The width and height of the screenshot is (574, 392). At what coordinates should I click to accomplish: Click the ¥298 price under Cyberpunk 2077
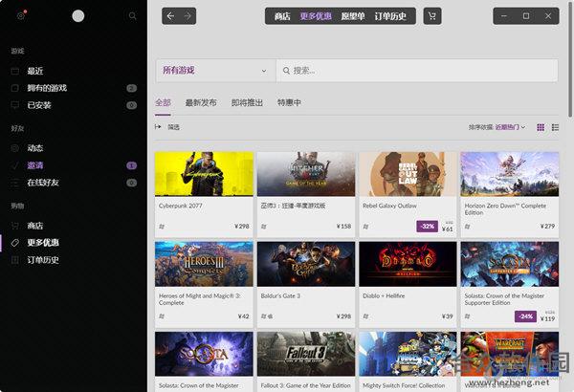(x=242, y=227)
